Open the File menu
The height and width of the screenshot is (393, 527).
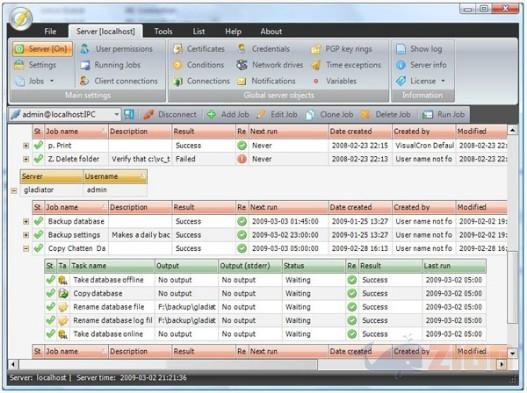click(50, 32)
